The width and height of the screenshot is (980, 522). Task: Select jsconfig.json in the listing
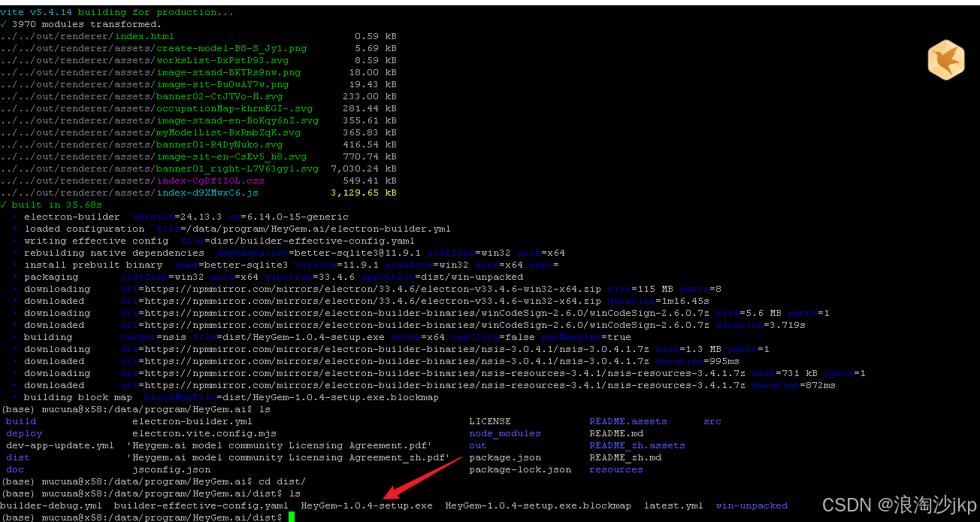pyautogui.click(x=171, y=469)
